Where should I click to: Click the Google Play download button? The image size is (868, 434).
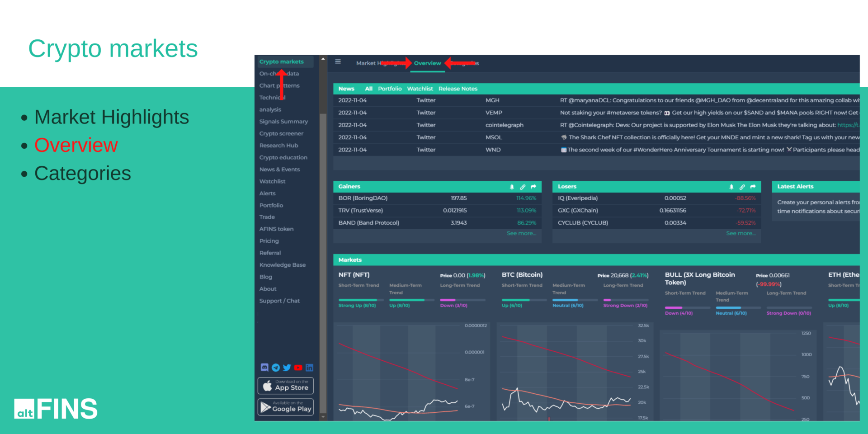285,406
